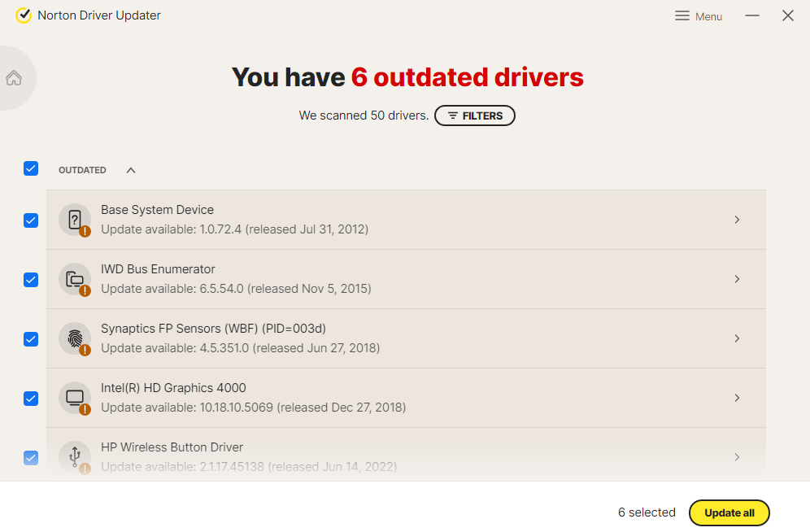Go to the Home screen icon
The width and height of the screenshot is (810, 532).
point(14,78)
